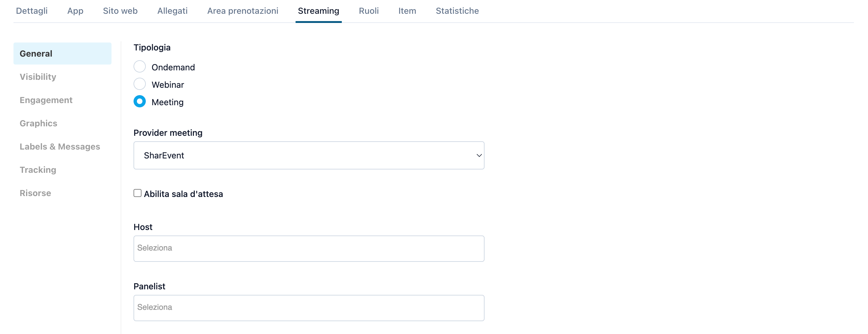
Task: Click the Abilita sala d'attesa label
Action: pyautogui.click(x=183, y=194)
